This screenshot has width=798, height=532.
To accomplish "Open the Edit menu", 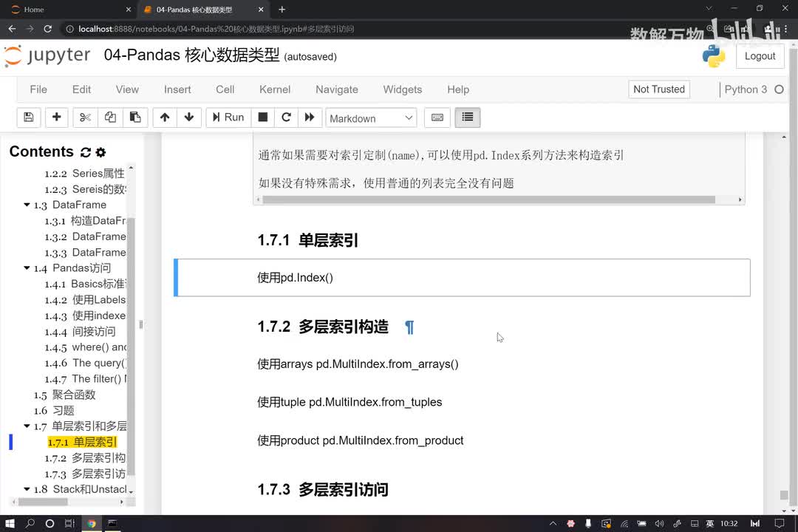I will pyautogui.click(x=81, y=89).
